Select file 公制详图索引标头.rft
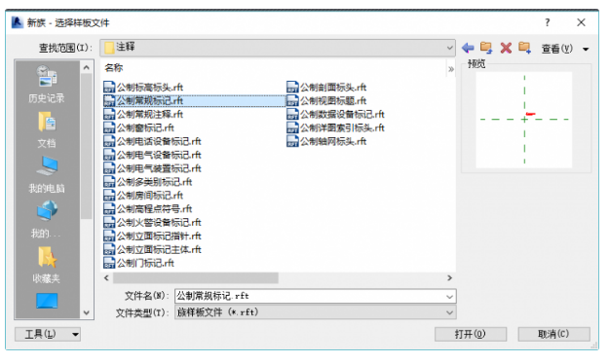 point(342,127)
